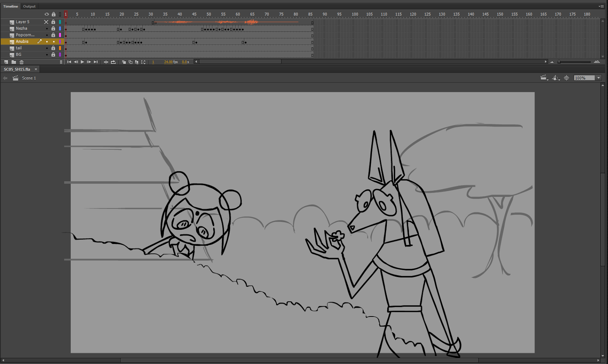Enable edit multiple frames
608x364 pixels.
coord(137,62)
